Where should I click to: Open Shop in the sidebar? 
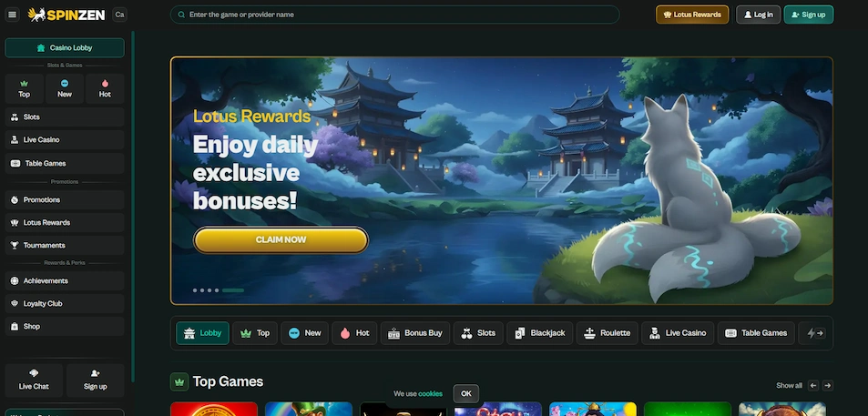pos(65,327)
